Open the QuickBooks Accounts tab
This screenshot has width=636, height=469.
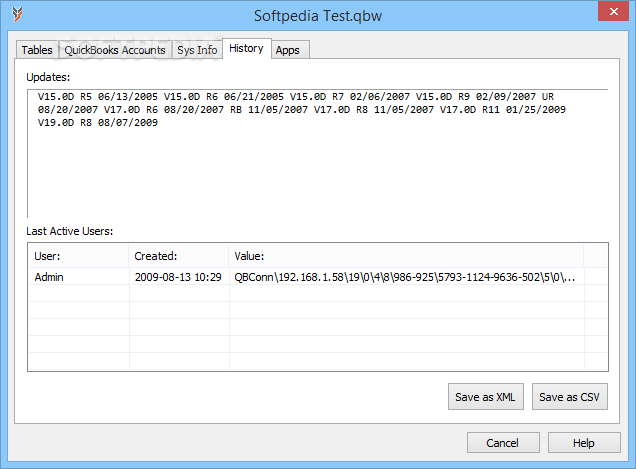pos(115,50)
